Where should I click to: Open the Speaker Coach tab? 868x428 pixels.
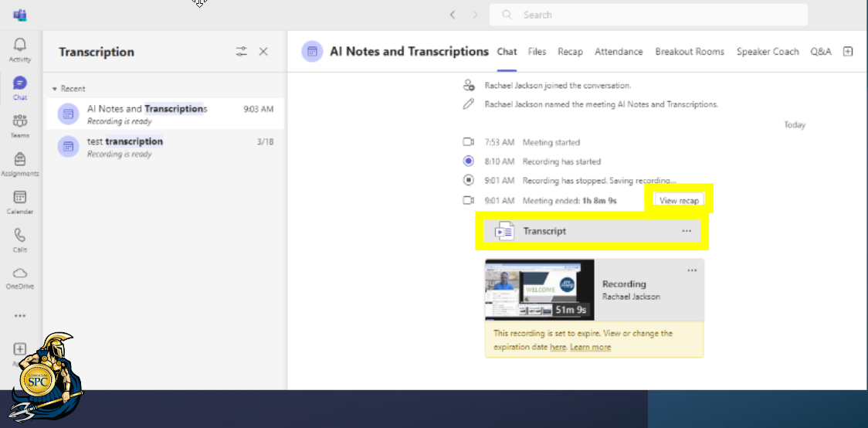pos(768,52)
